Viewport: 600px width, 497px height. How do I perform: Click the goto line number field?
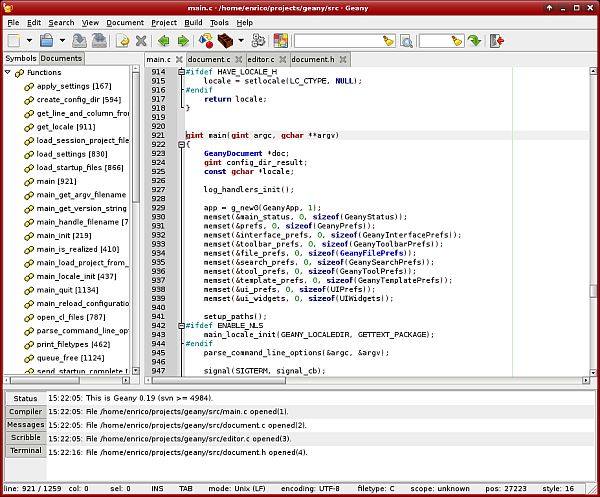tap(435, 41)
